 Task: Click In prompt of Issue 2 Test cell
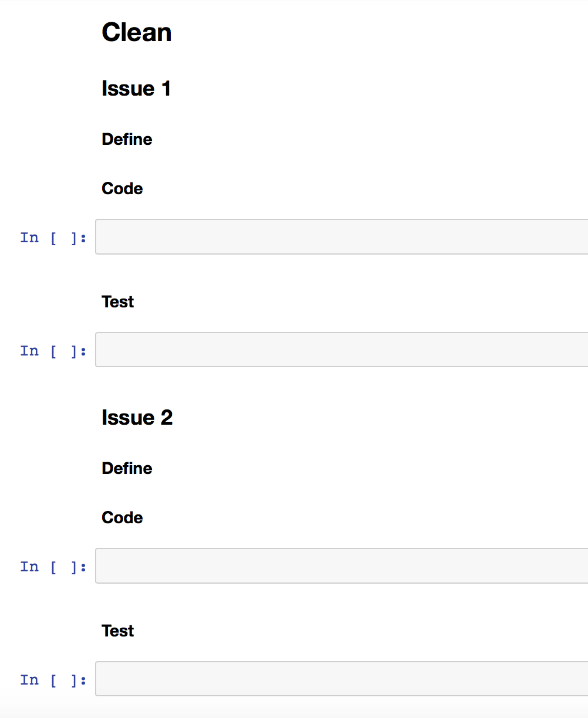click(53, 680)
